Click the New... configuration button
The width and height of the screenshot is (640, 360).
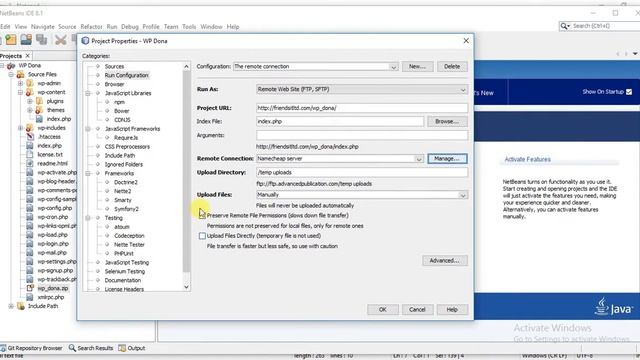(417, 67)
